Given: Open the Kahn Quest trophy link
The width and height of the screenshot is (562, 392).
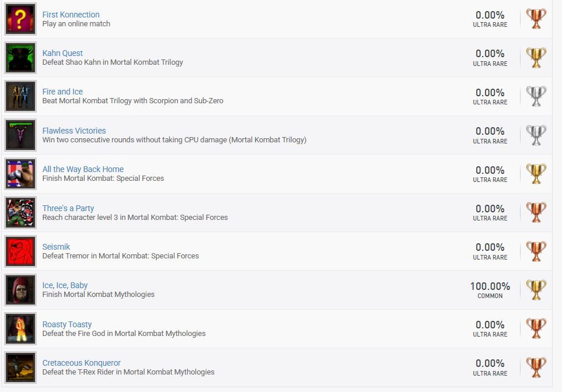Looking at the screenshot, I should point(62,53).
